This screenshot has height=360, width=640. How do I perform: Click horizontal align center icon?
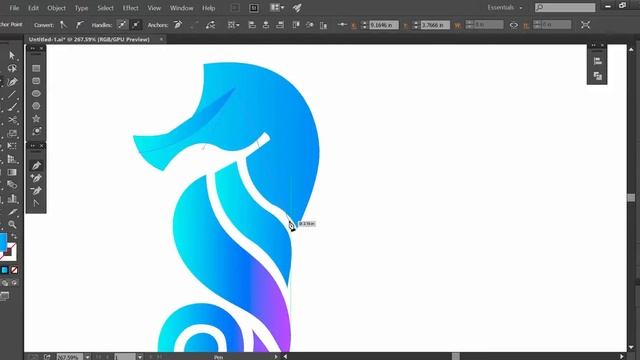tap(266, 25)
